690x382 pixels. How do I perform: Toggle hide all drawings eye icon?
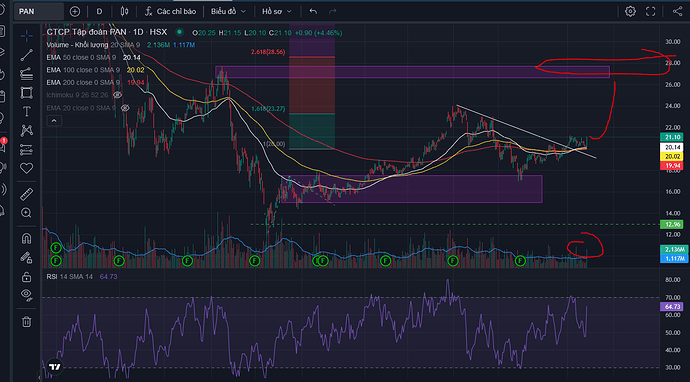pyautogui.click(x=27, y=294)
